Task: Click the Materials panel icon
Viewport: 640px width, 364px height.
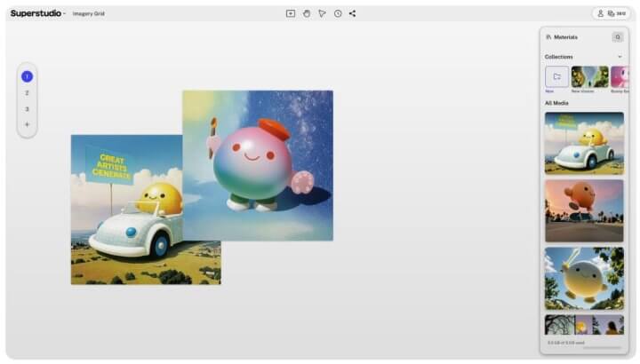Action: point(548,37)
